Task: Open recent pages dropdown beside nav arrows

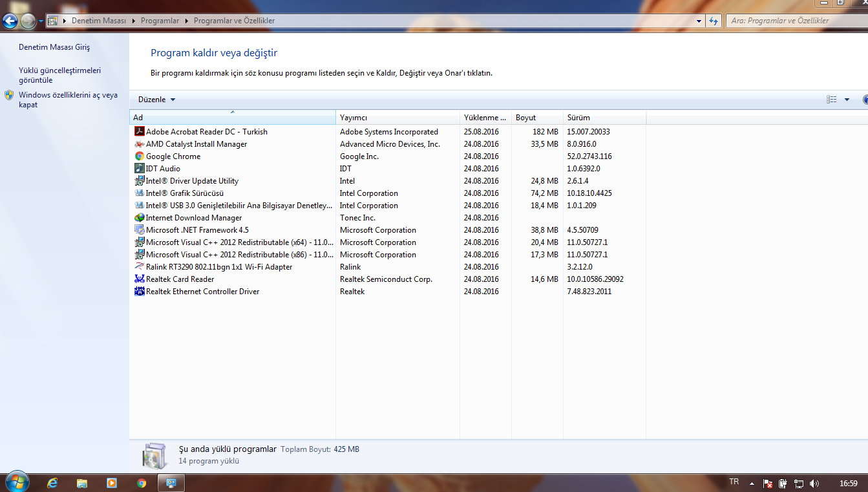Action: [41, 21]
